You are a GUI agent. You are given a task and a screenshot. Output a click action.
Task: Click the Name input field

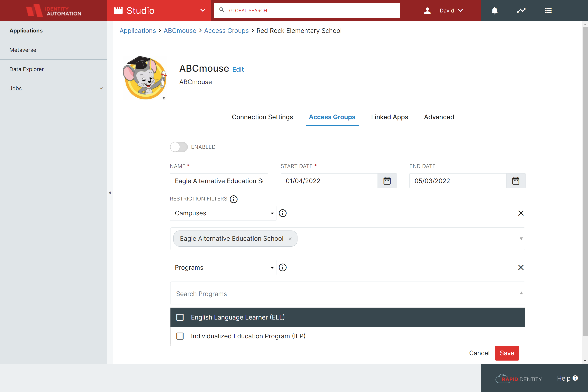click(219, 181)
